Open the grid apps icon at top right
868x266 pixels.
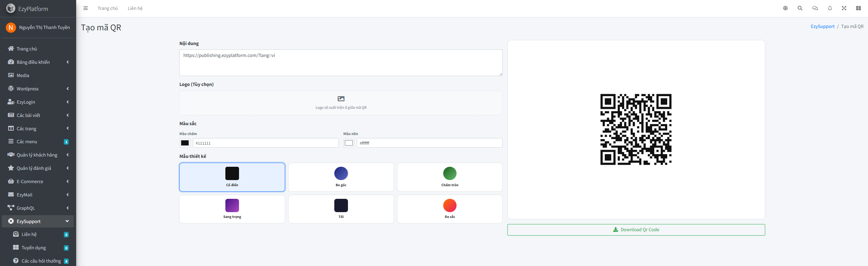pos(858,8)
